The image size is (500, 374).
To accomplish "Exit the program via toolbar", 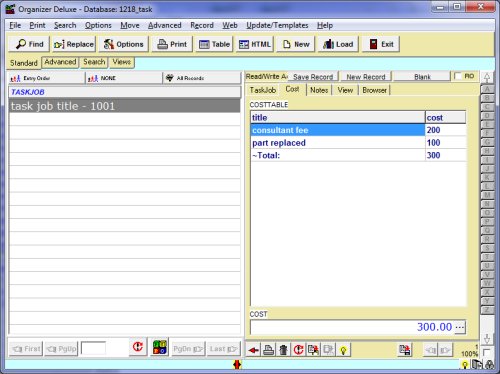I will pyautogui.click(x=381, y=44).
